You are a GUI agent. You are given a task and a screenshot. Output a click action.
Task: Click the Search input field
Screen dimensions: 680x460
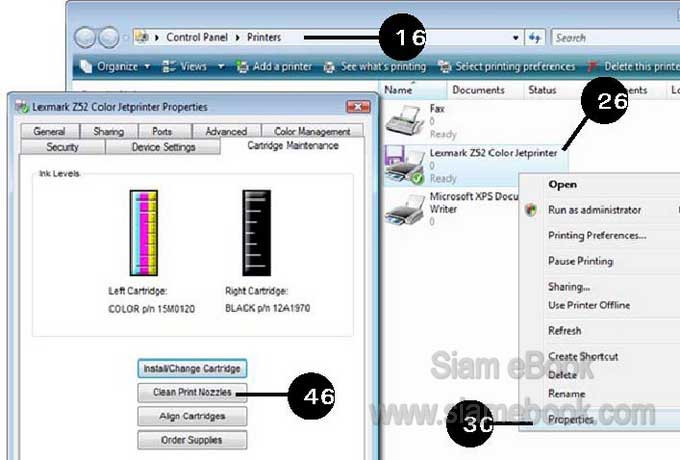click(x=617, y=38)
